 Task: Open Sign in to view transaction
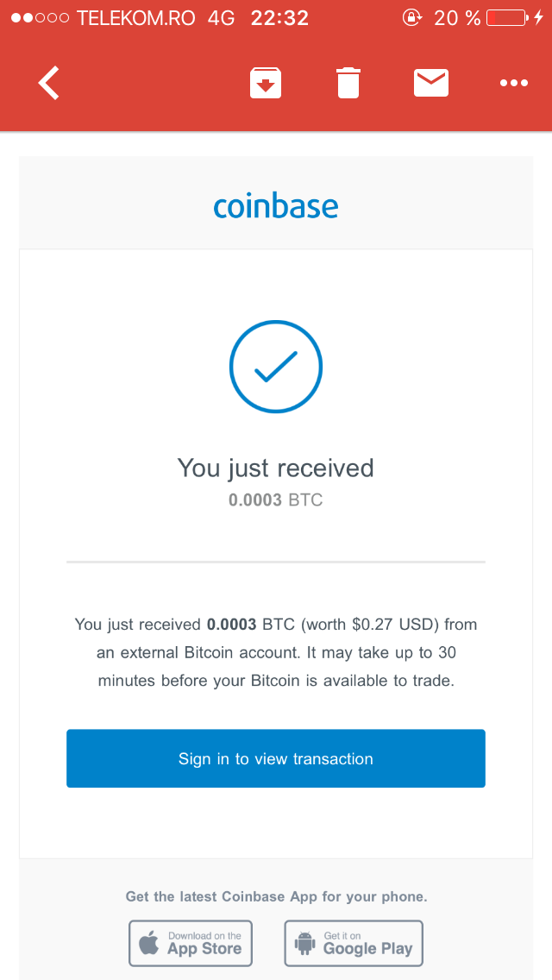point(276,758)
